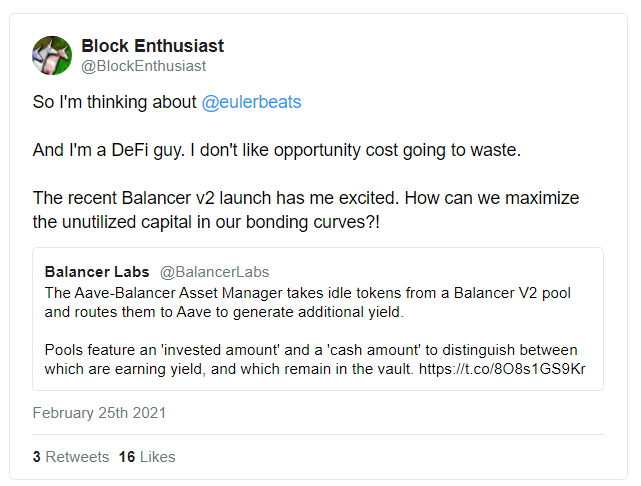The height and width of the screenshot is (486, 641).
Task: Open the @BlockEnthusiast handle link
Action: pyautogui.click(x=143, y=66)
